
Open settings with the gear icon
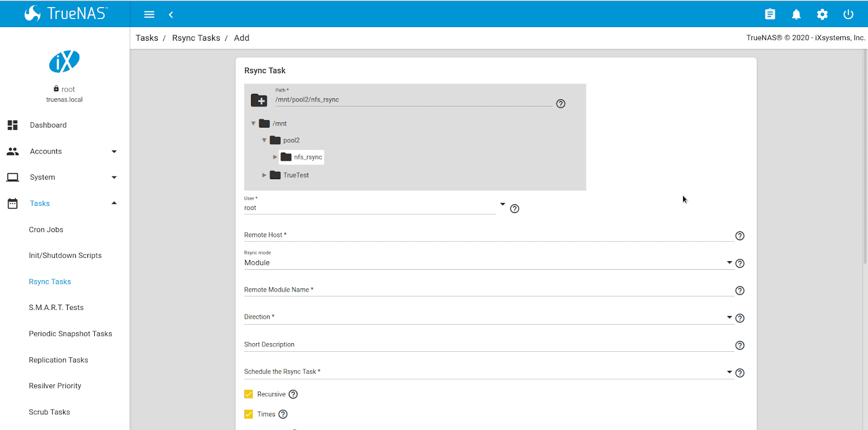point(822,15)
